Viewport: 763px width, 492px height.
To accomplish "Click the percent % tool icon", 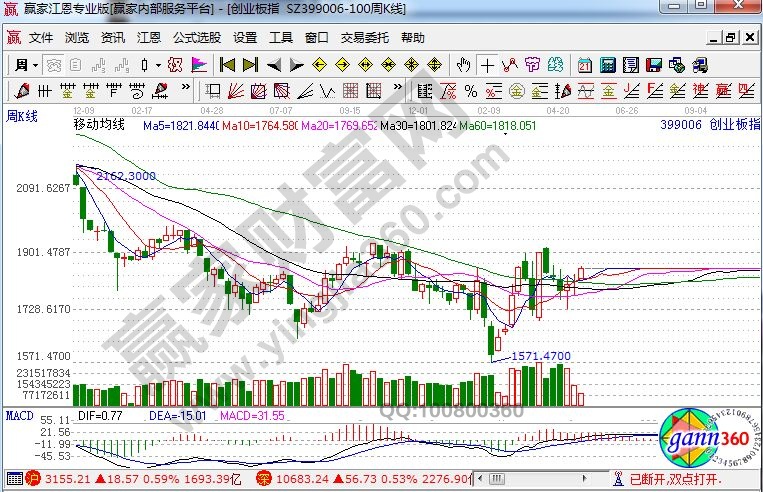I will point(471,91).
